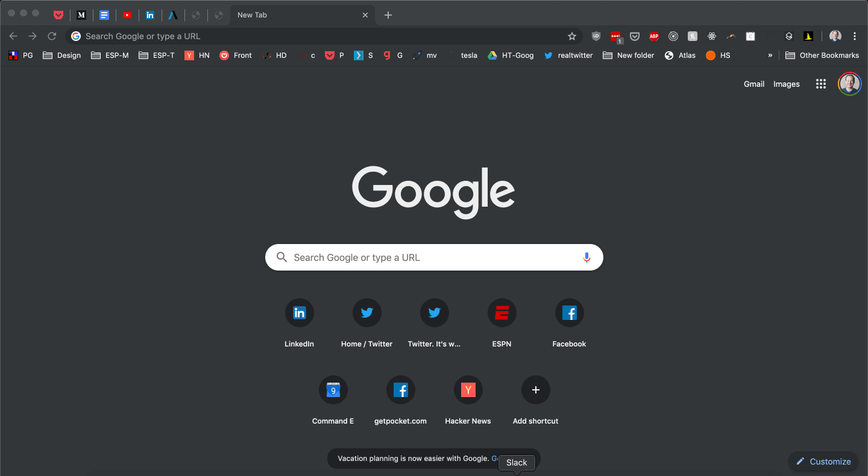Open the uBlock Origin extension

click(596, 36)
